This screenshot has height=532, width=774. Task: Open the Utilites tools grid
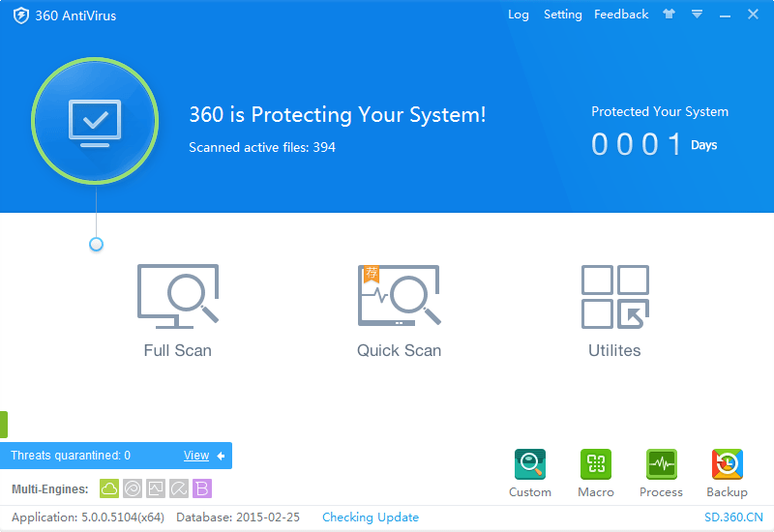pyautogui.click(x=614, y=310)
